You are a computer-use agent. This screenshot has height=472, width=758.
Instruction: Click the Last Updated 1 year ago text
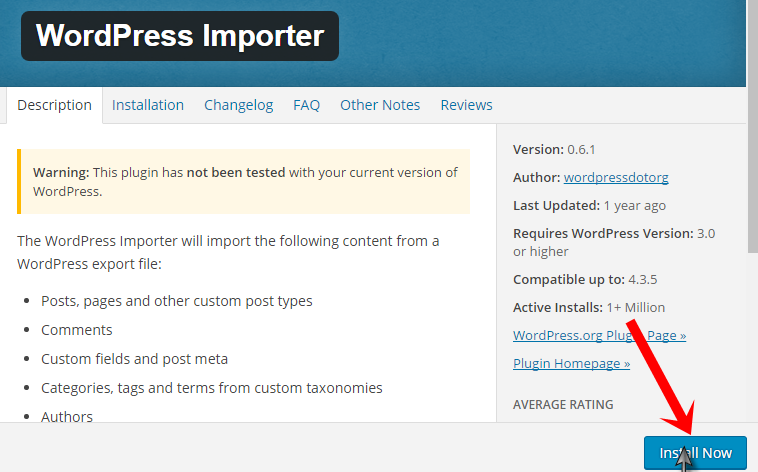589,206
